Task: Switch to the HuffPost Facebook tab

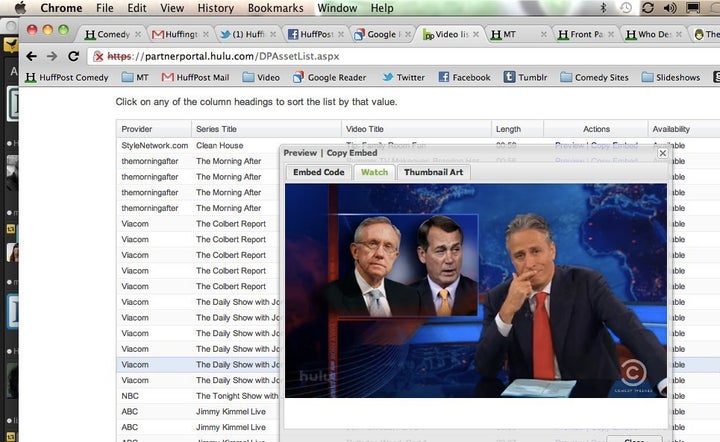Action: click(x=316, y=34)
